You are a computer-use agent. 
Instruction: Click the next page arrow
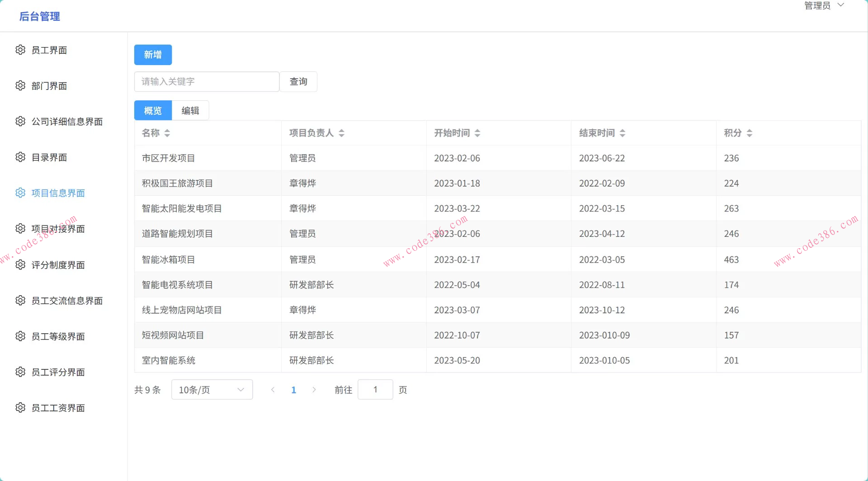314,389
